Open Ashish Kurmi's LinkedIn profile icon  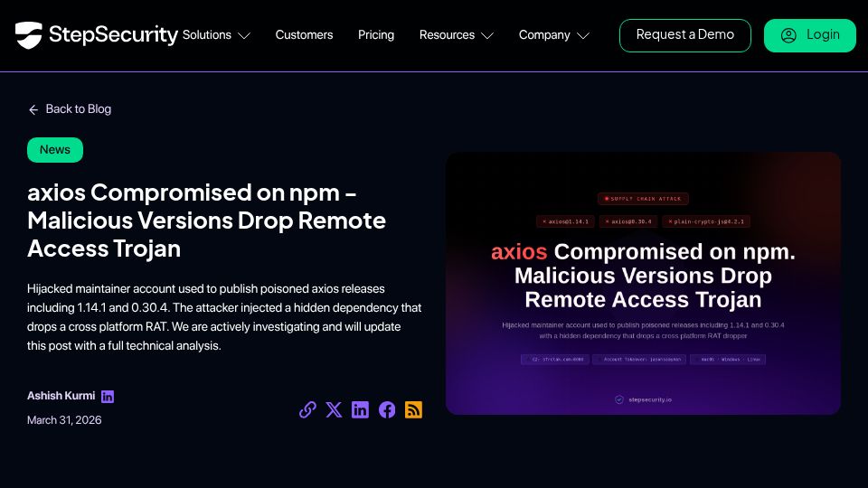(x=108, y=396)
